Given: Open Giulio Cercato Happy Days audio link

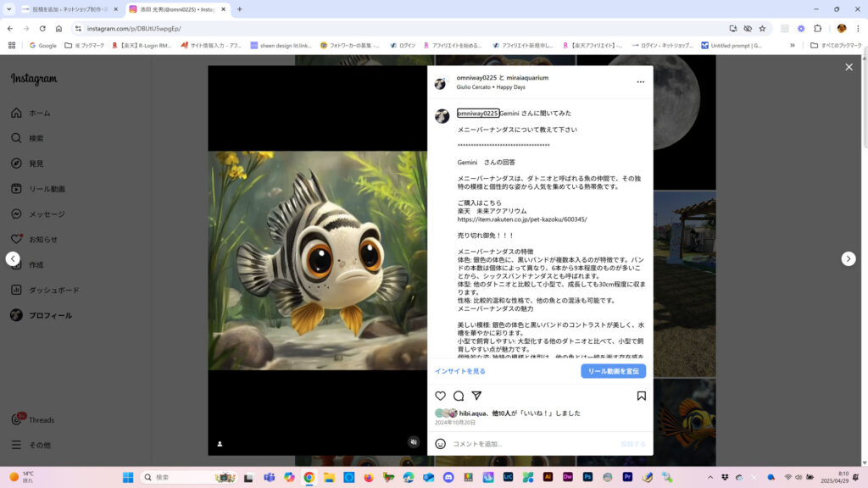Looking at the screenshot, I should pyautogui.click(x=491, y=87).
